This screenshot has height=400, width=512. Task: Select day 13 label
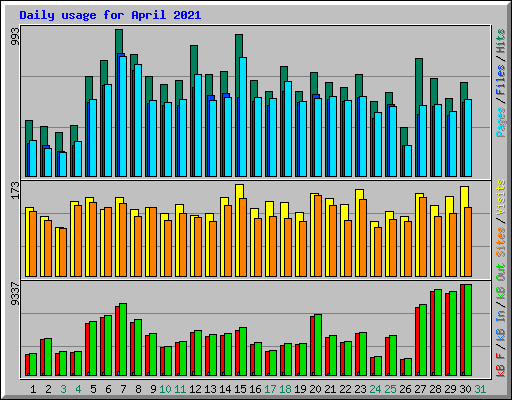210,389
